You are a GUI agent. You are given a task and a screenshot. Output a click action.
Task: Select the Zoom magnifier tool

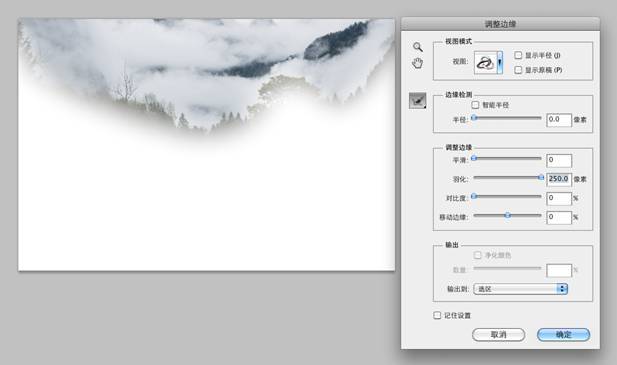click(417, 47)
